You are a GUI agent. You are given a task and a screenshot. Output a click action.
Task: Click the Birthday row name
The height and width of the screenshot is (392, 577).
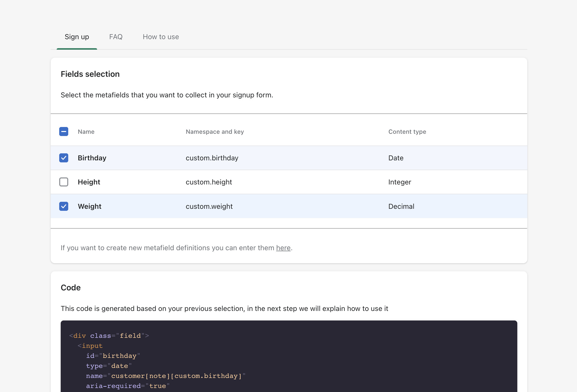click(92, 158)
